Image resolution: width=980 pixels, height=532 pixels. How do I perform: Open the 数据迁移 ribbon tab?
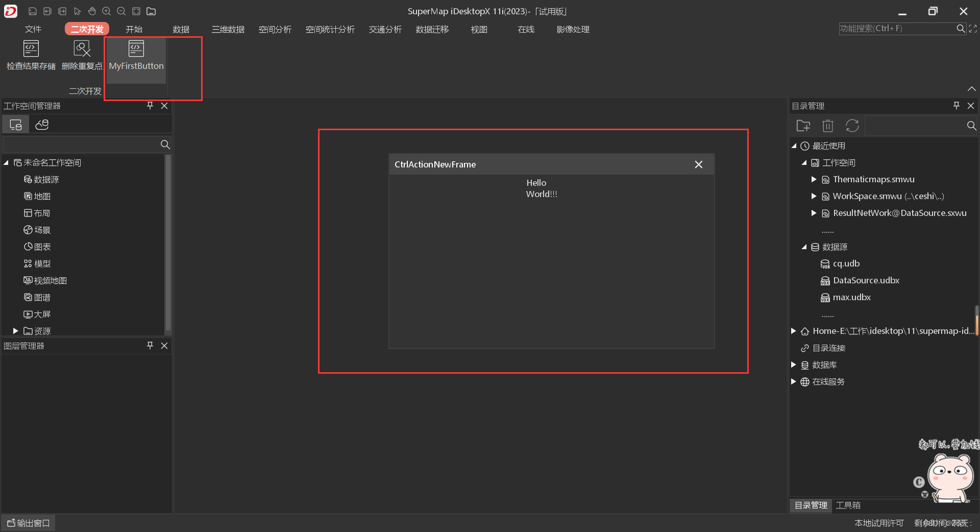432,30
